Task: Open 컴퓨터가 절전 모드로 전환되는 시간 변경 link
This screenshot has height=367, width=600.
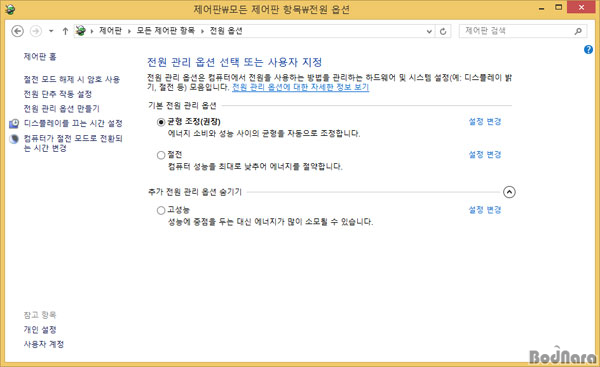Action: click(x=73, y=143)
